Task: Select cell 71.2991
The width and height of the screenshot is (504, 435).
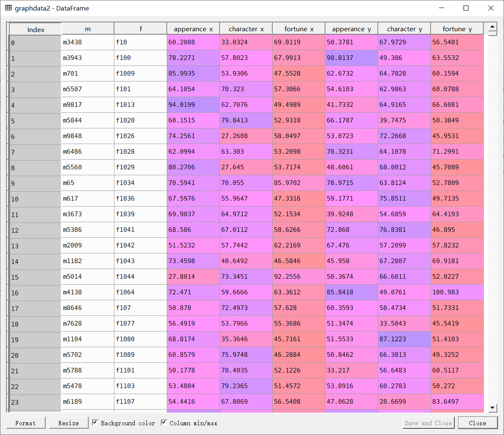Action: (x=457, y=152)
